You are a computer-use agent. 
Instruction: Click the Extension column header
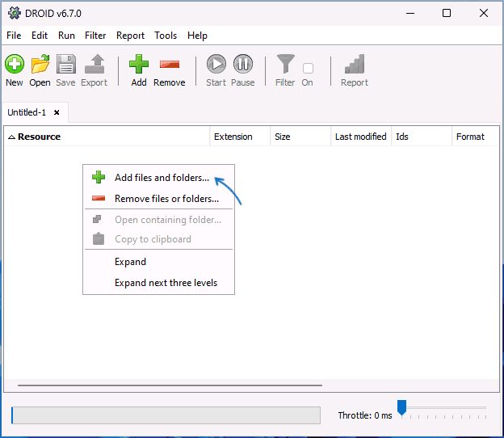click(x=240, y=137)
